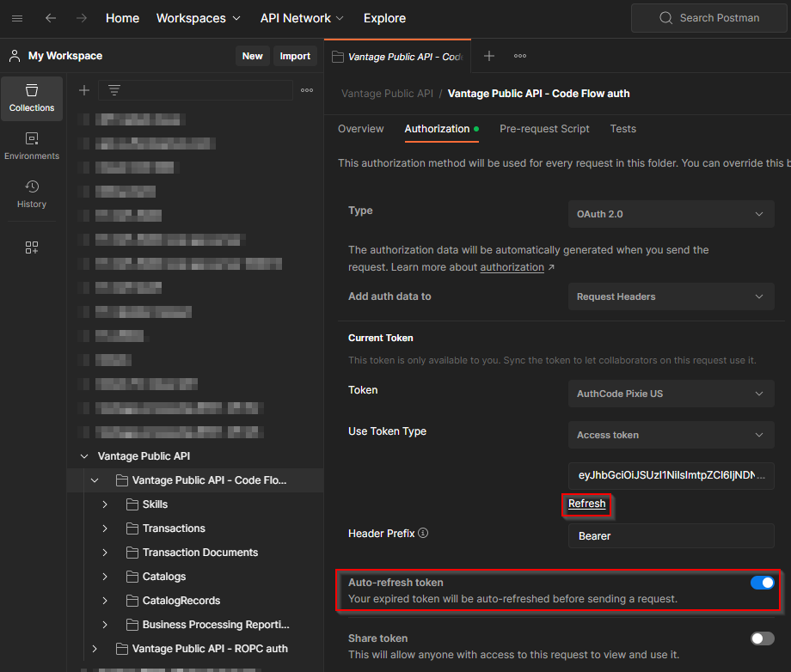
Task: Click the Header Prefix info icon
Action: [x=423, y=533]
